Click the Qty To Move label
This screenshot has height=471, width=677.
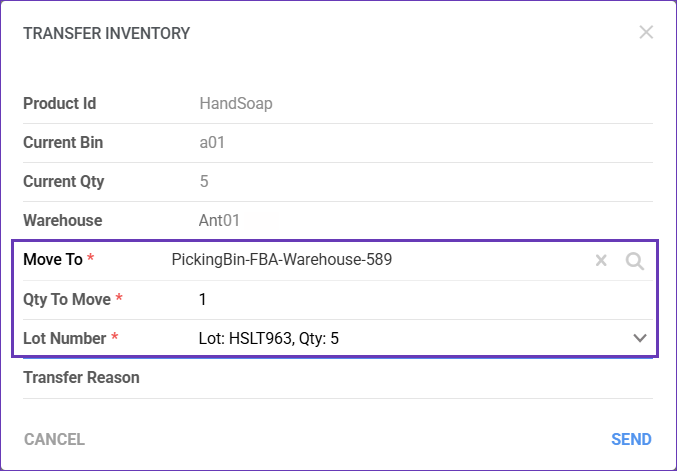(x=67, y=299)
